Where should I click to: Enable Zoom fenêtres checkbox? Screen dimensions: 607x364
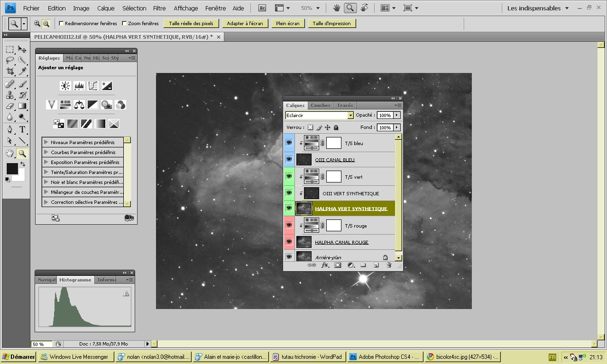click(x=124, y=23)
